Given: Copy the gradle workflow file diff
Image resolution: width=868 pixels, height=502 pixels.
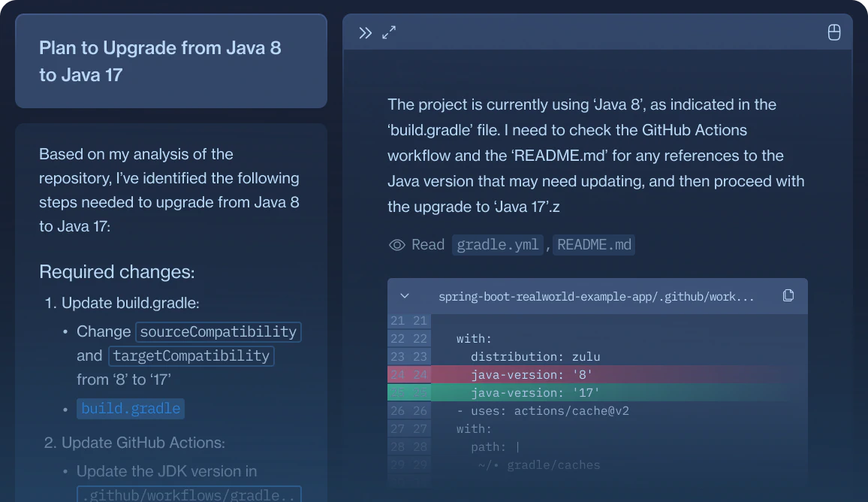Looking at the screenshot, I should coord(788,296).
